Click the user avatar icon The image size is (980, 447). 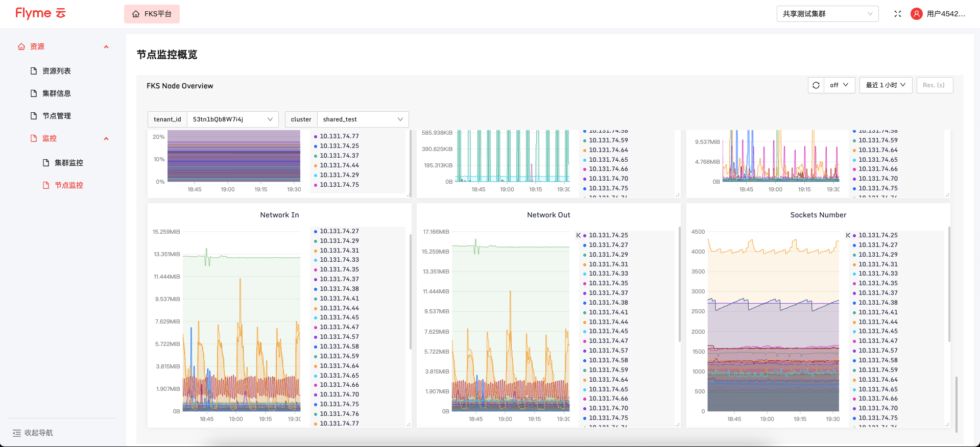[917, 14]
